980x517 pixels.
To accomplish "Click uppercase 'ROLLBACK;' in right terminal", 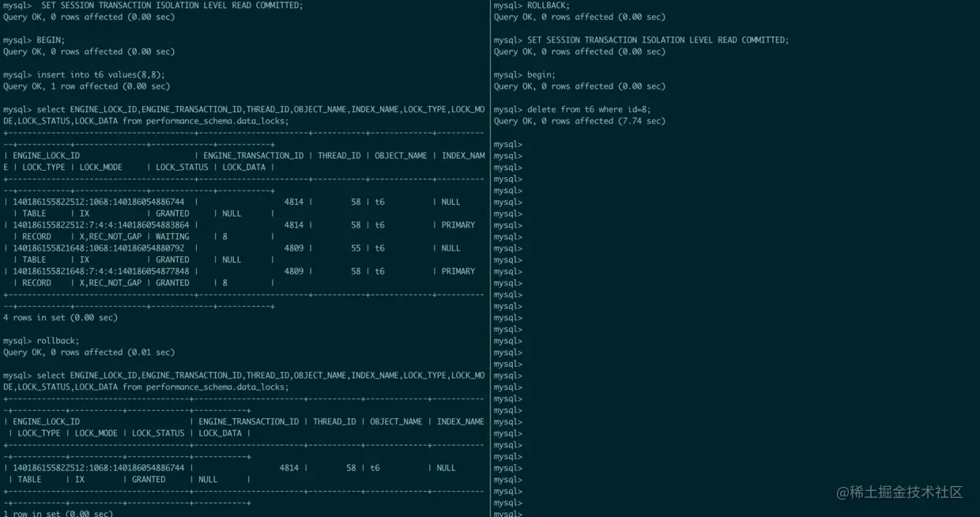I will click(548, 5).
